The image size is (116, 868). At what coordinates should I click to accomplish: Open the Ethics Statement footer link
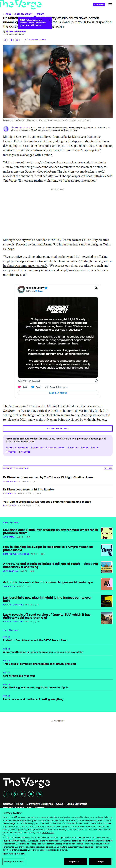tap(76, 804)
